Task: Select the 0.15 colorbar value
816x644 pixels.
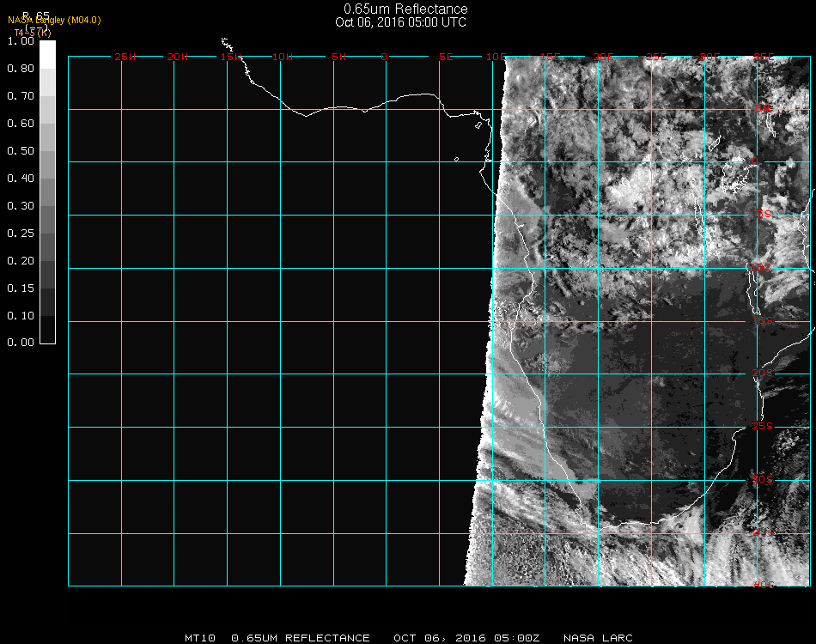Action: (x=21, y=289)
